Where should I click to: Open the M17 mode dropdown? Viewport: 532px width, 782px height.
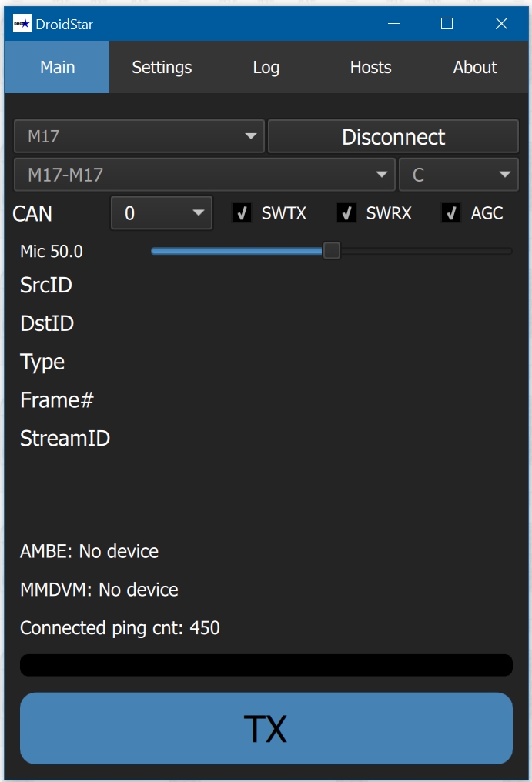[x=139, y=136]
